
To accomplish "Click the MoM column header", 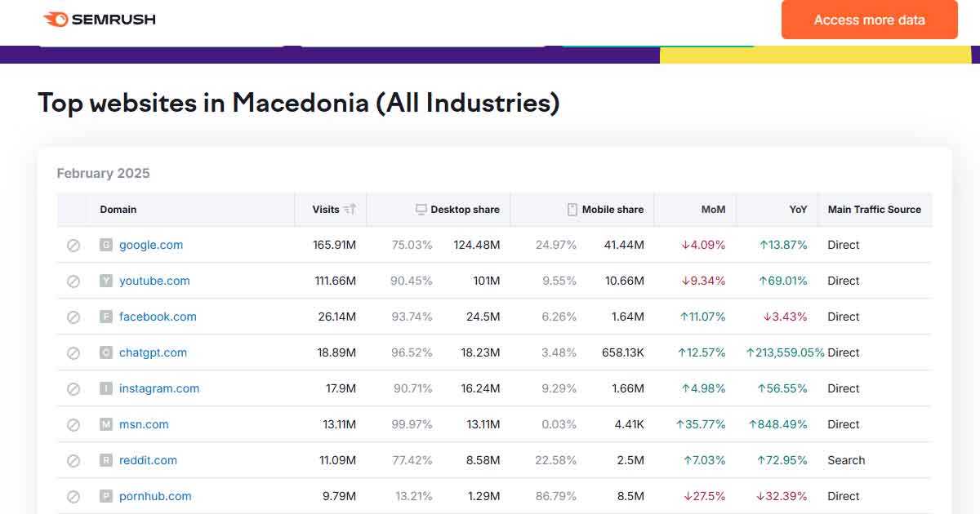I will (713, 210).
